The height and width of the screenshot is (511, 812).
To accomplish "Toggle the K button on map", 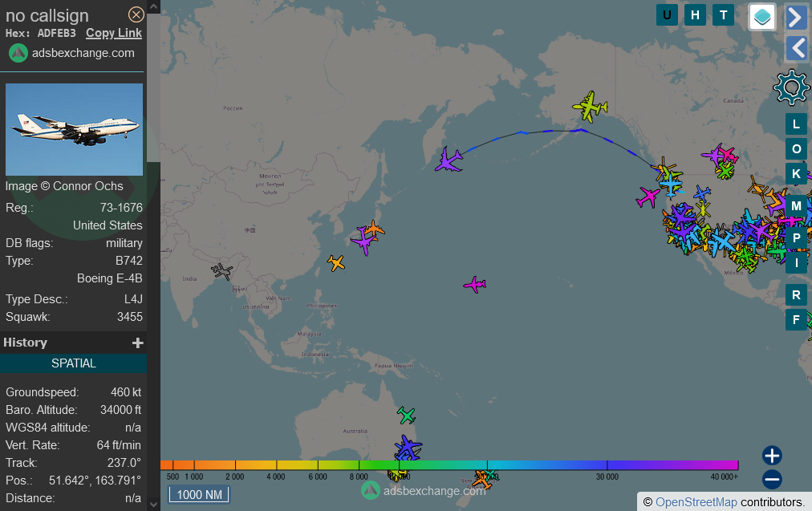I will coord(797,174).
